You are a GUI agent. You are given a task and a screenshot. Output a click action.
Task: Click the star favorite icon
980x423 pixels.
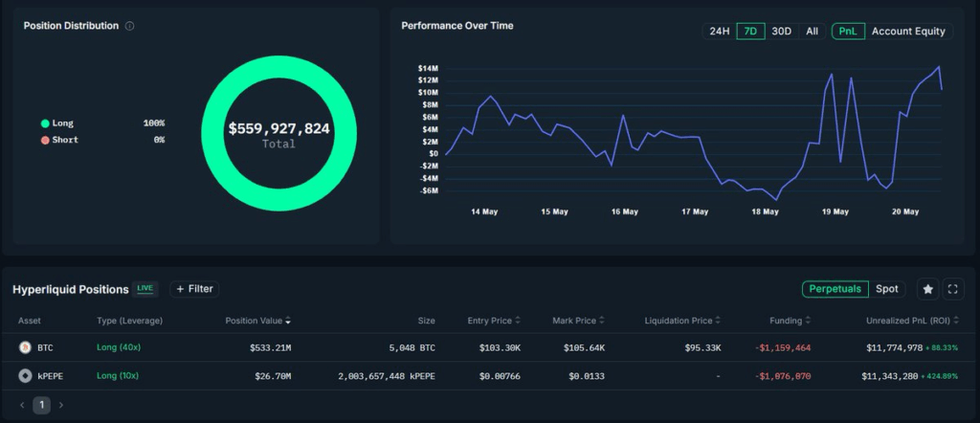pos(927,289)
